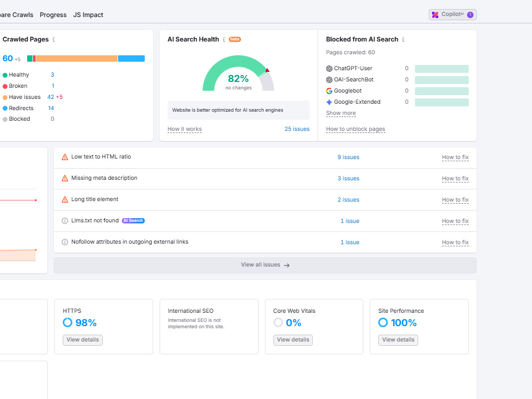Image resolution: width=532 pixels, height=399 pixels.
Task: Expand the Show more bots list
Action: click(341, 113)
